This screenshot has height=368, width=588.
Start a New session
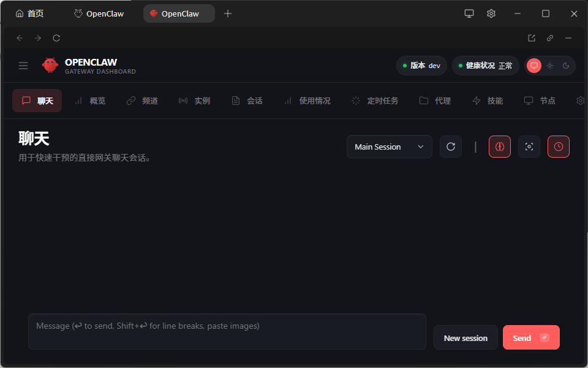[466, 337]
